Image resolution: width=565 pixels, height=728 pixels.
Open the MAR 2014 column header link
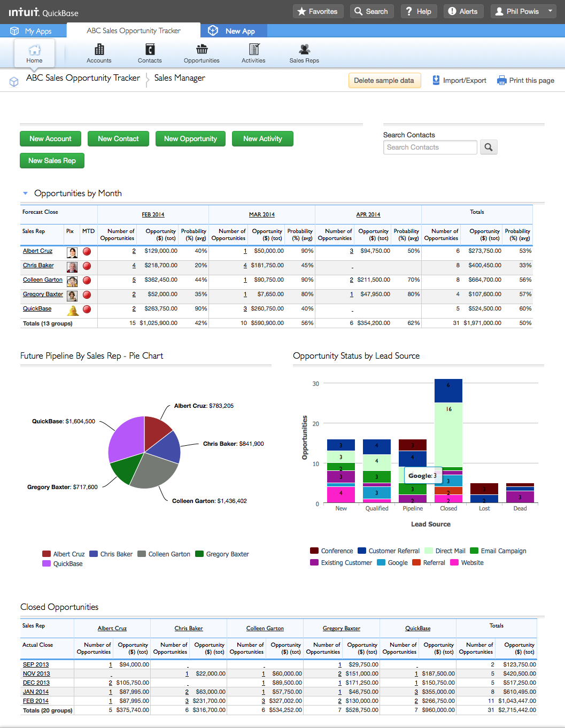pyautogui.click(x=262, y=214)
